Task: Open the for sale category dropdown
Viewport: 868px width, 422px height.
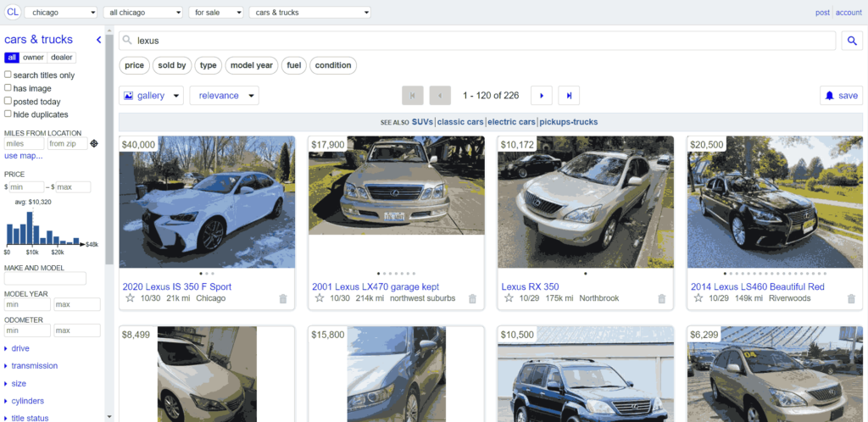Action: coord(216,12)
